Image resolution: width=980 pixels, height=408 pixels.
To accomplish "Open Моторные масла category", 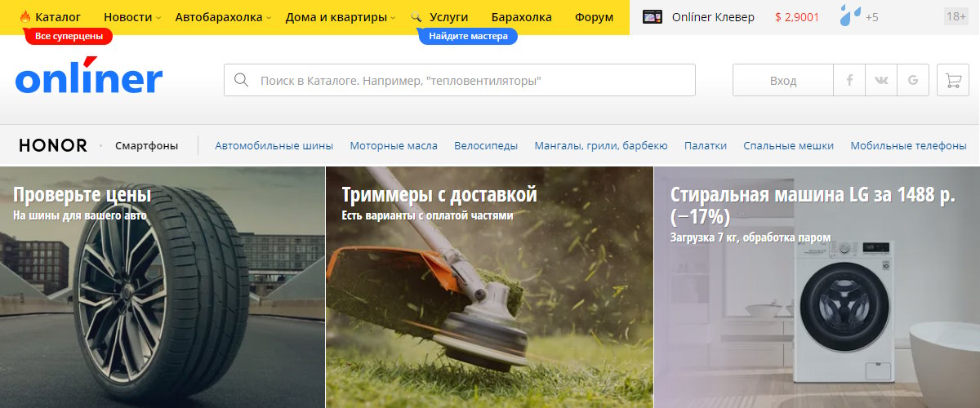I will (394, 146).
